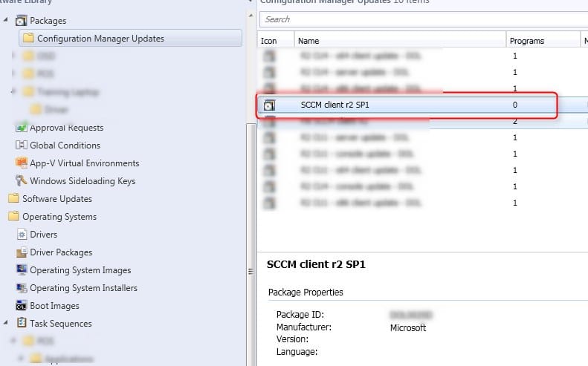Collapse the Task Sequences tree node
This screenshot has height=366, width=588.
tap(6, 322)
